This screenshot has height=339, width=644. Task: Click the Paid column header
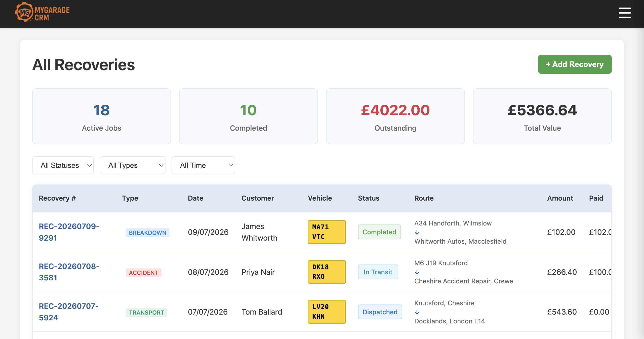(596, 198)
